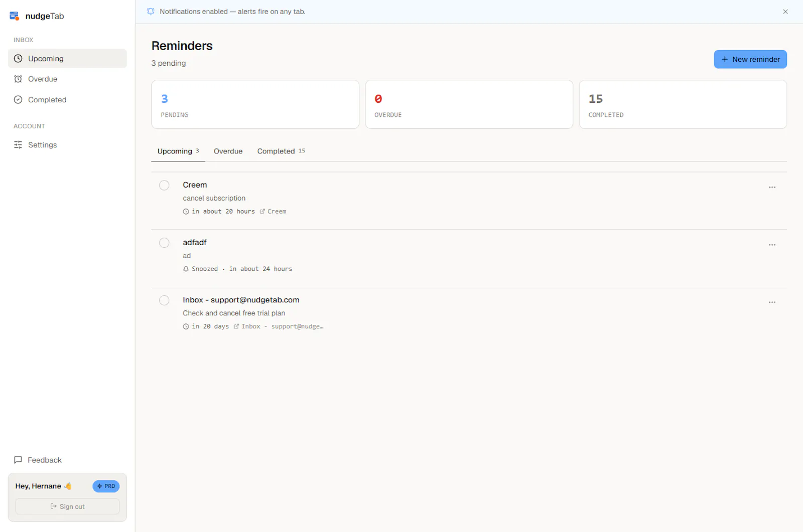The width and height of the screenshot is (803, 532).
Task: Mark the Creem reminder as complete
Action: pyautogui.click(x=164, y=186)
